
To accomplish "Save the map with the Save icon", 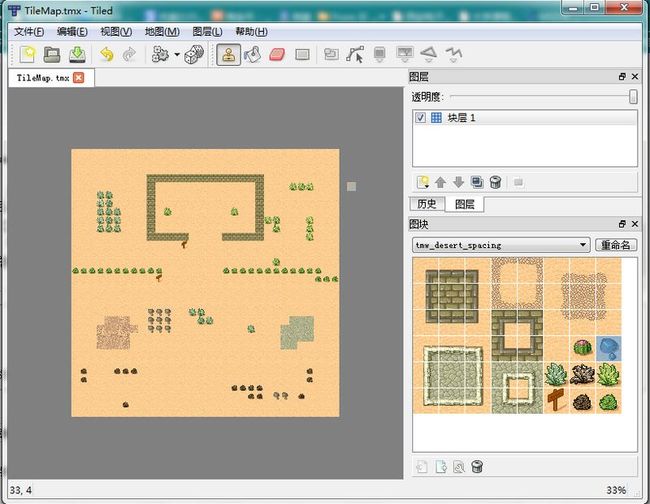I will click(77, 54).
